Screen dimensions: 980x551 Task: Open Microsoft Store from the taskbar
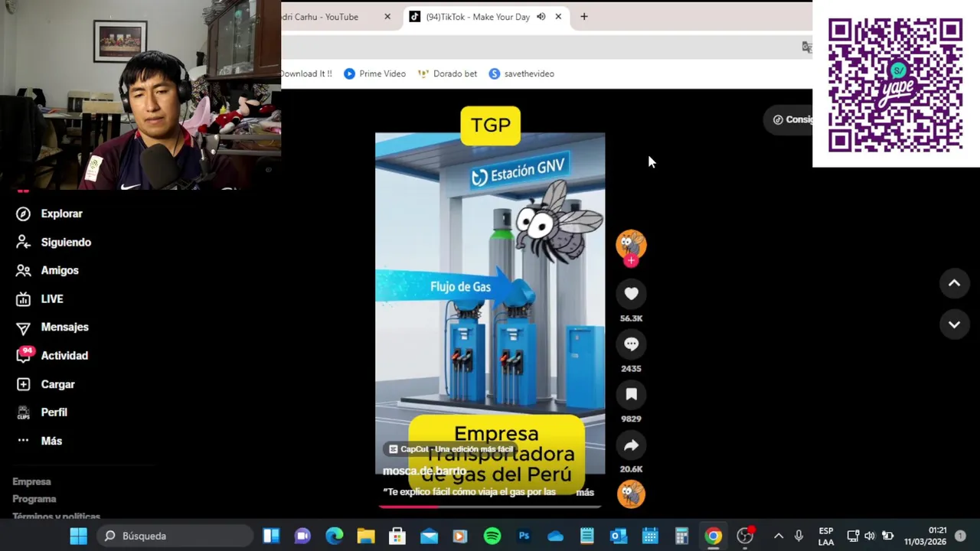coord(397,536)
